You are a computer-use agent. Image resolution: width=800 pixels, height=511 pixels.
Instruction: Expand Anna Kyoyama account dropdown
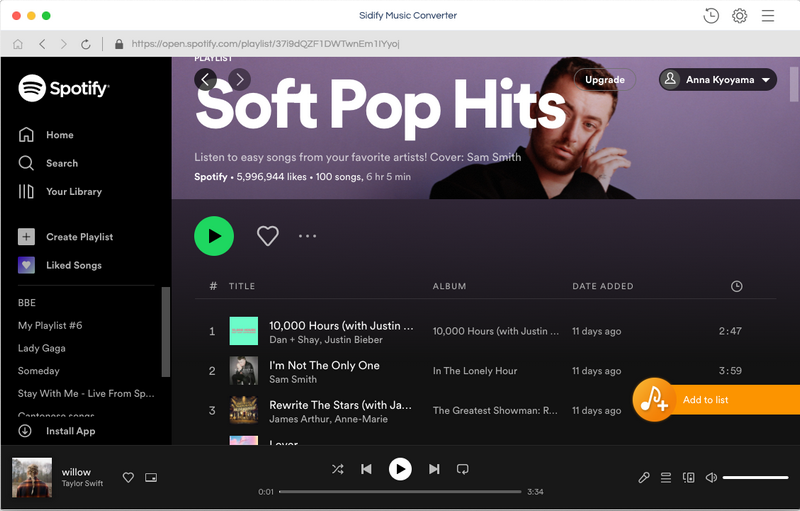click(718, 80)
